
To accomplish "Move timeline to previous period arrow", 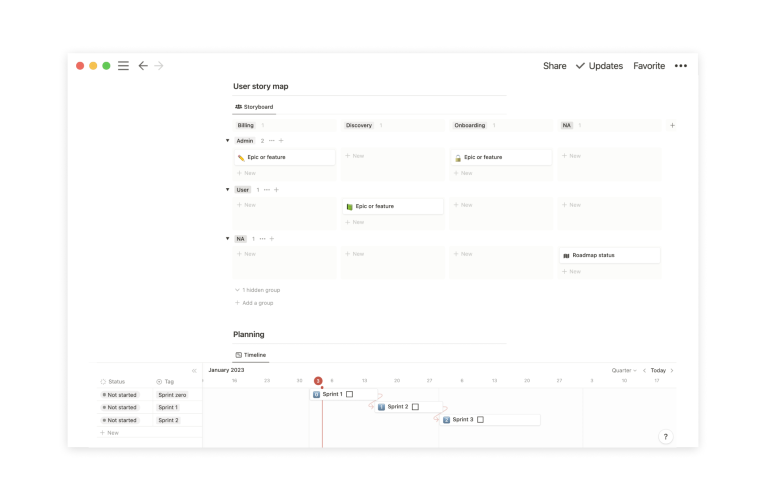I will 644,370.
